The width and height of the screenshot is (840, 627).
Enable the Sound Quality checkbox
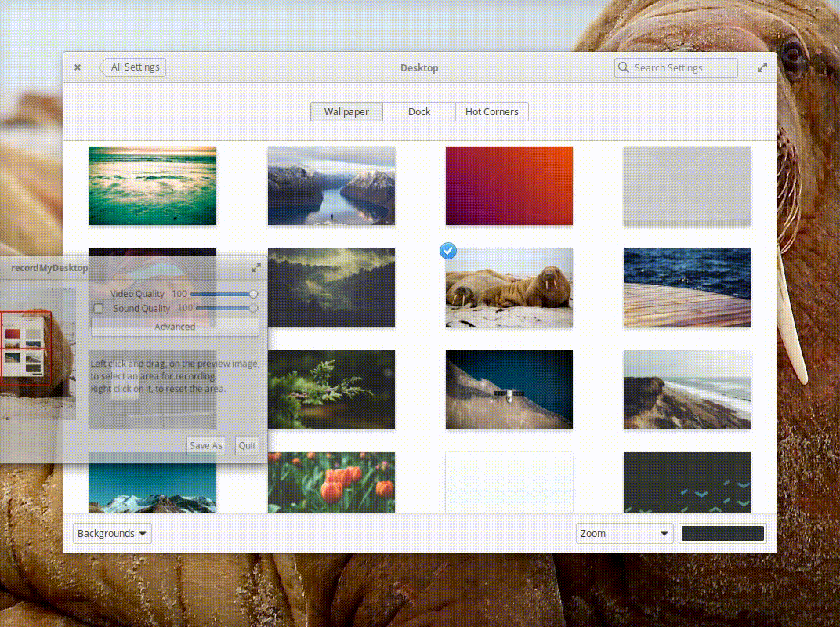click(x=98, y=308)
